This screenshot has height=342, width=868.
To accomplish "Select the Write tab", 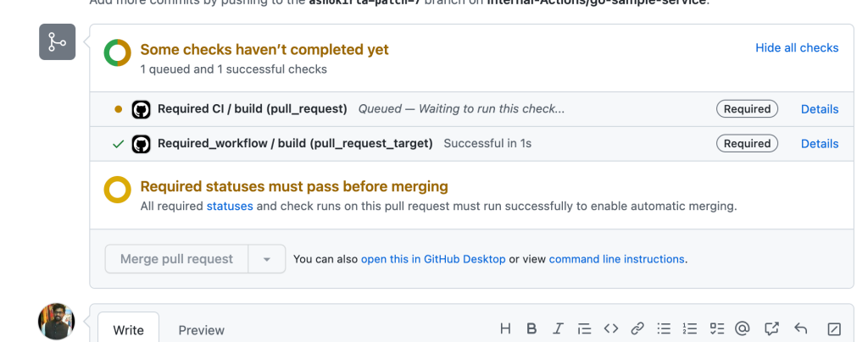I will click(129, 329).
